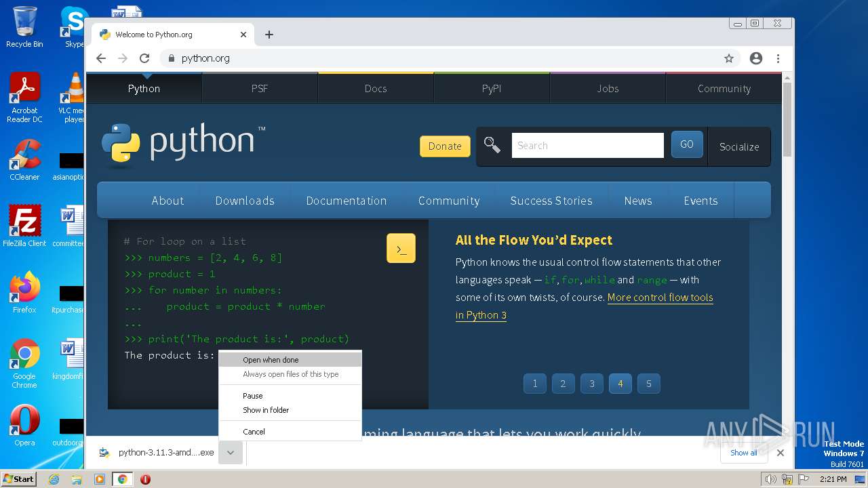Open the Chrome profile avatar

coord(756,58)
